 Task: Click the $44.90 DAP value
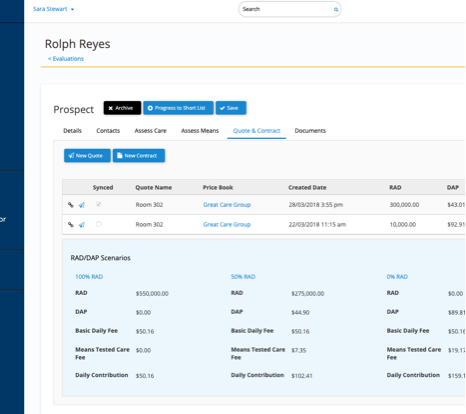[300, 313]
